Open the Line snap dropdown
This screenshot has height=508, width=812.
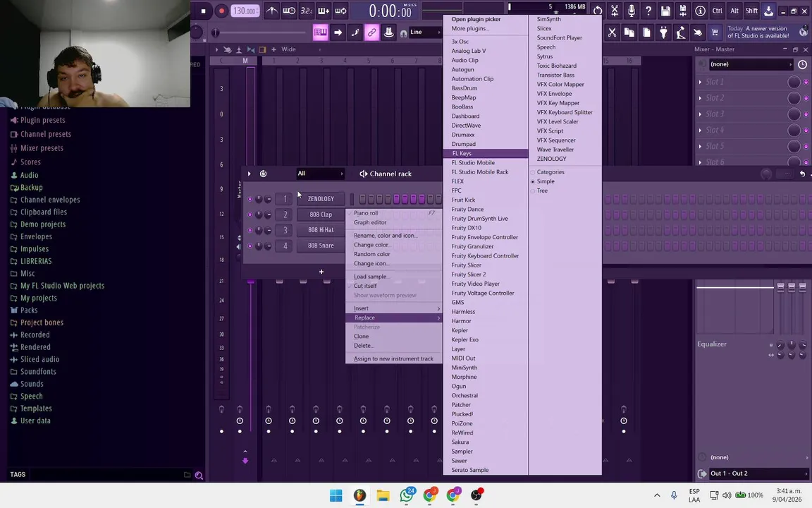pos(424,32)
